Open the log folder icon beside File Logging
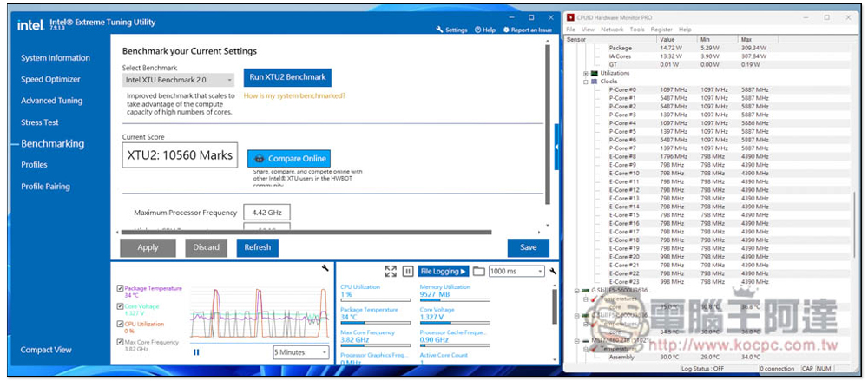This screenshot has height=381, width=868. 478,272
